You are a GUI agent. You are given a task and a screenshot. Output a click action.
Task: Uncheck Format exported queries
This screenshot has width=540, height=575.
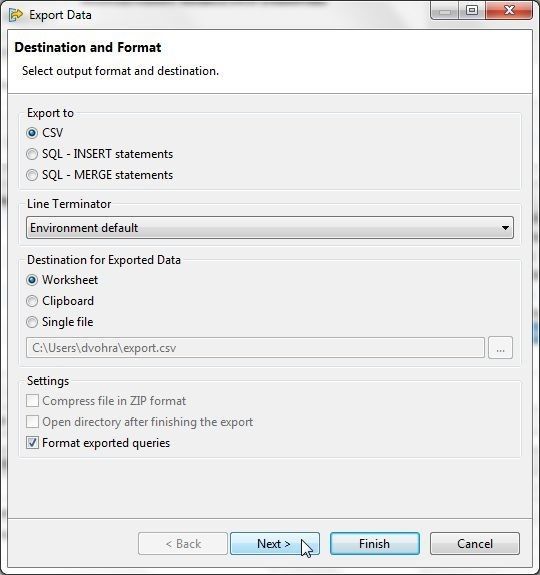pos(32,443)
